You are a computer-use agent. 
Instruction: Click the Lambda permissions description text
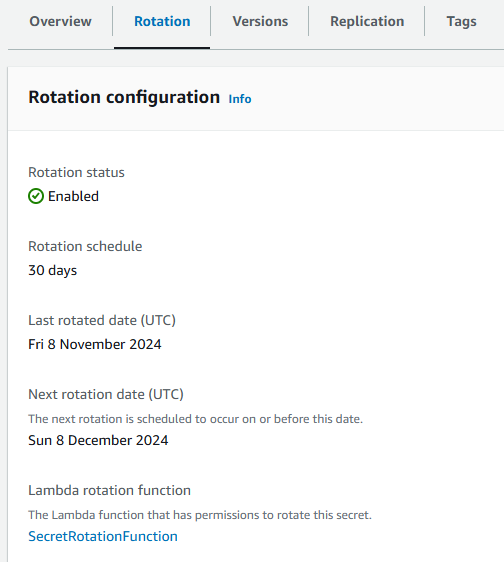point(200,515)
